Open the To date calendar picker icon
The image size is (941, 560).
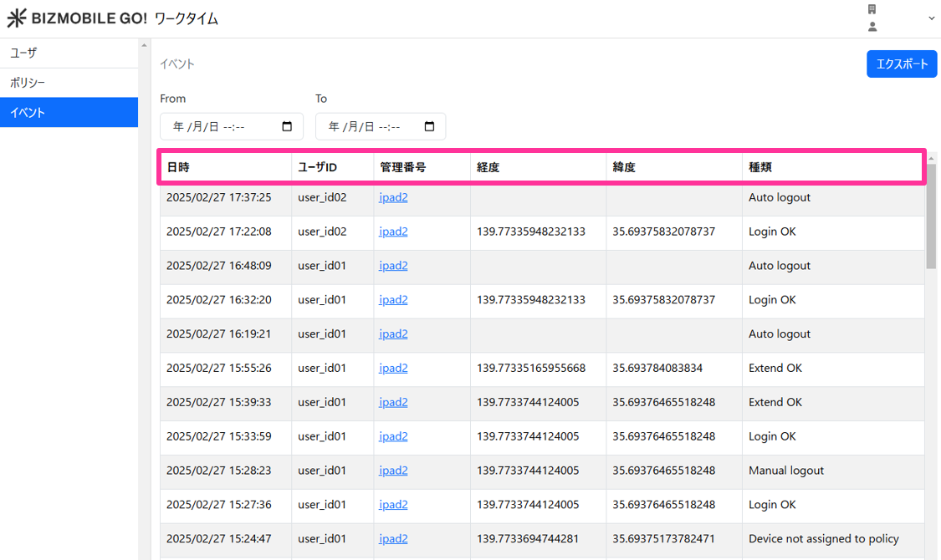pyautogui.click(x=430, y=127)
